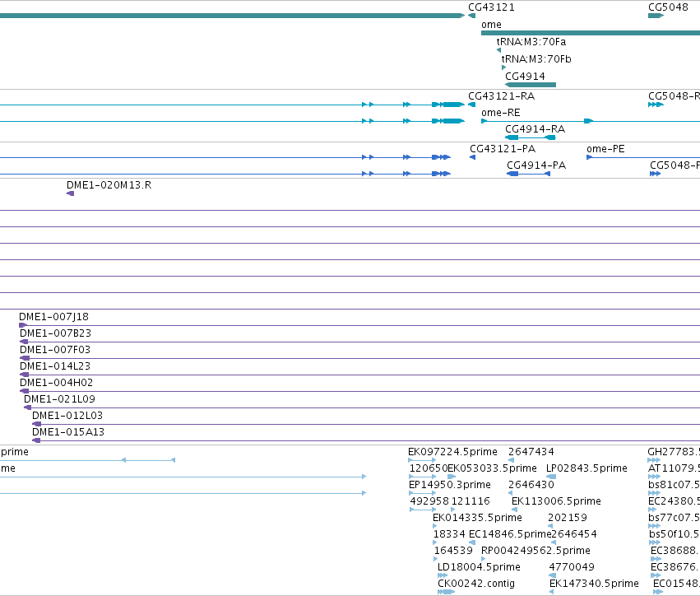Viewport: 700px width, 596px height.
Task: Select the CG43121-PA protein label
Action: click(503, 149)
